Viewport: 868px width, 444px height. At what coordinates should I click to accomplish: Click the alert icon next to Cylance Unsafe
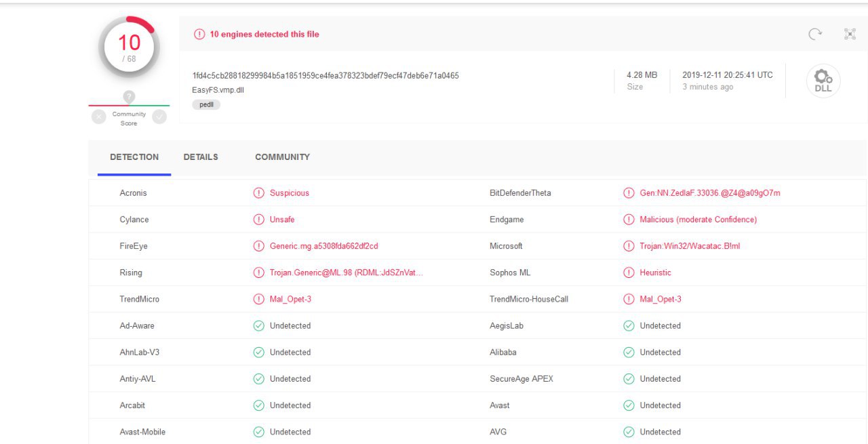pyautogui.click(x=258, y=220)
